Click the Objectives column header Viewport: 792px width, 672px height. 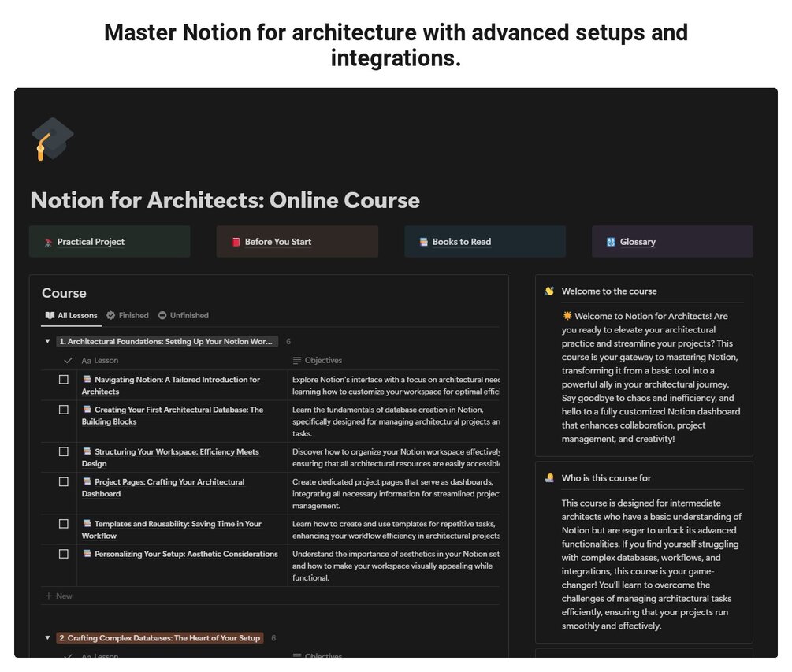(318, 361)
